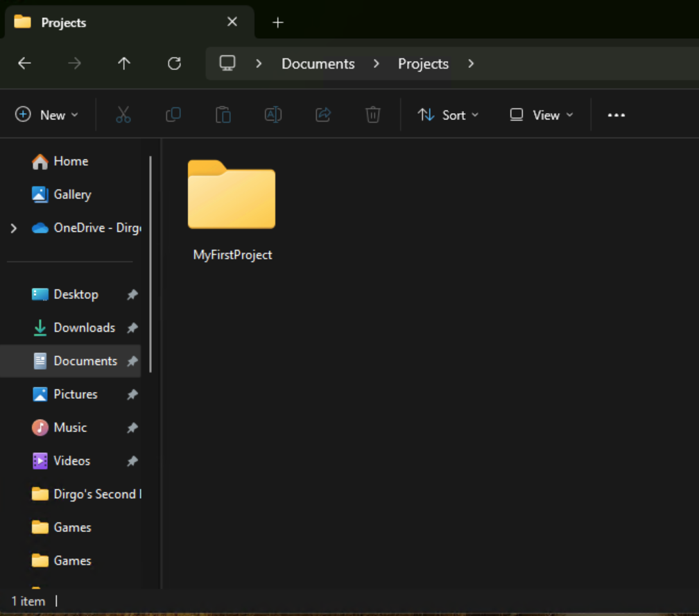Screen dimensions: 699x616
Task: Unpin Desktop from Quick access
Action: tap(132, 295)
